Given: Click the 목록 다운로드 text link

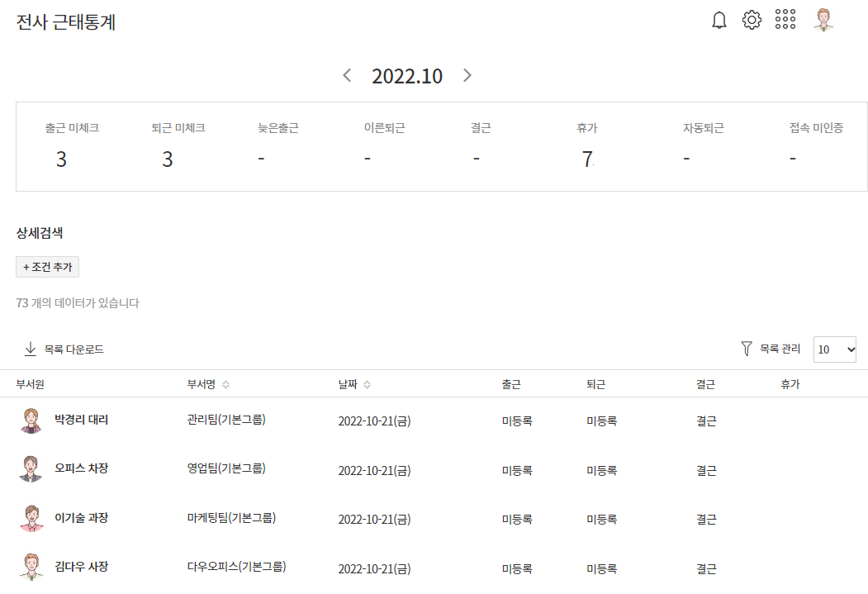Looking at the screenshot, I should pos(74,349).
